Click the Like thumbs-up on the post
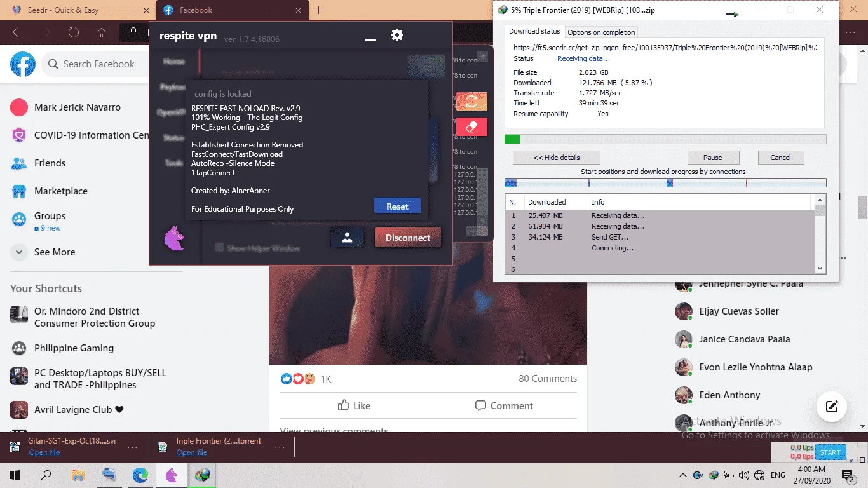This screenshot has width=868, height=488. (x=354, y=405)
